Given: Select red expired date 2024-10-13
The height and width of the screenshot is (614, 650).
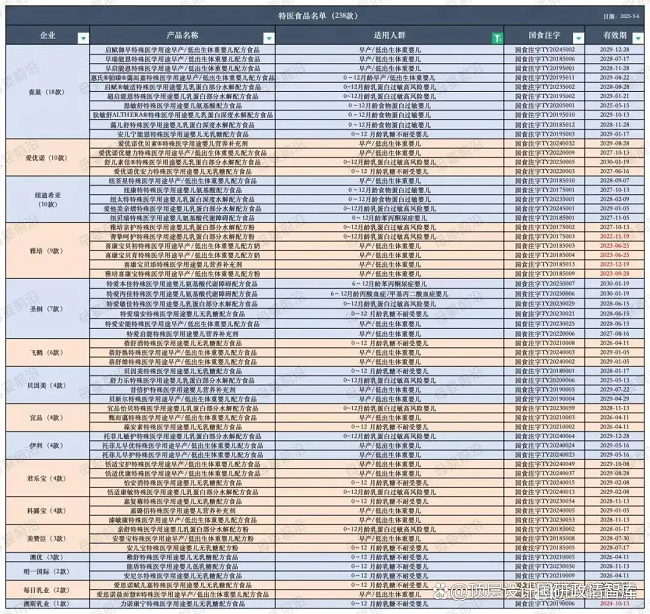Looking at the screenshot, I should pos(614,604).
